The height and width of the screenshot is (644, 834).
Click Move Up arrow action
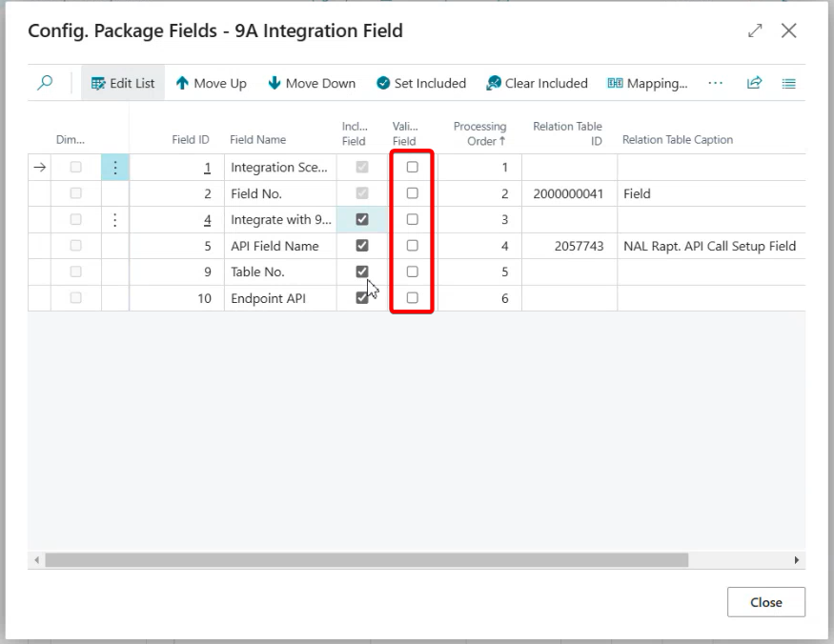pos(211,83)
